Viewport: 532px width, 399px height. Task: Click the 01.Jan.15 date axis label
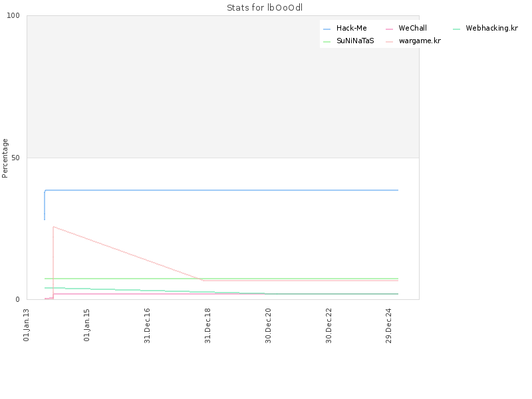(86, 325)
